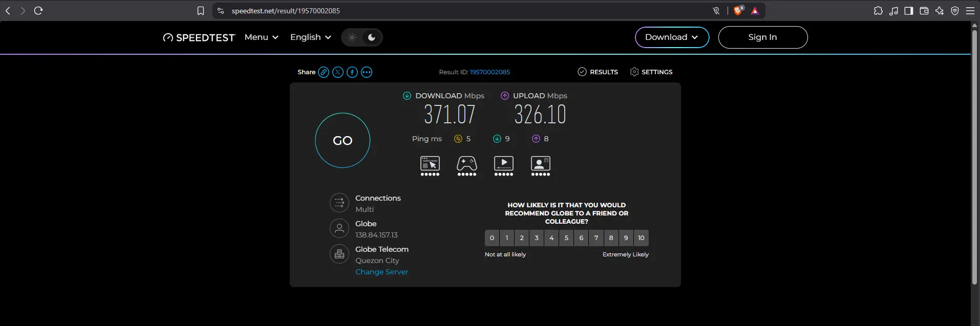This screenshot has width=980, height=326.
Task: Click the DOWNLOAD Mbps label icon
Action: pos(407,96)
